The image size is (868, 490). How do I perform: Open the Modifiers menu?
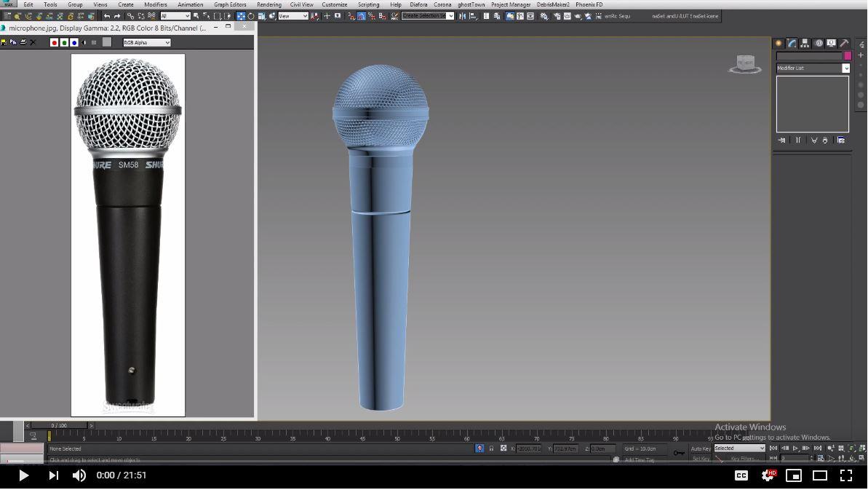coord(155,4)
